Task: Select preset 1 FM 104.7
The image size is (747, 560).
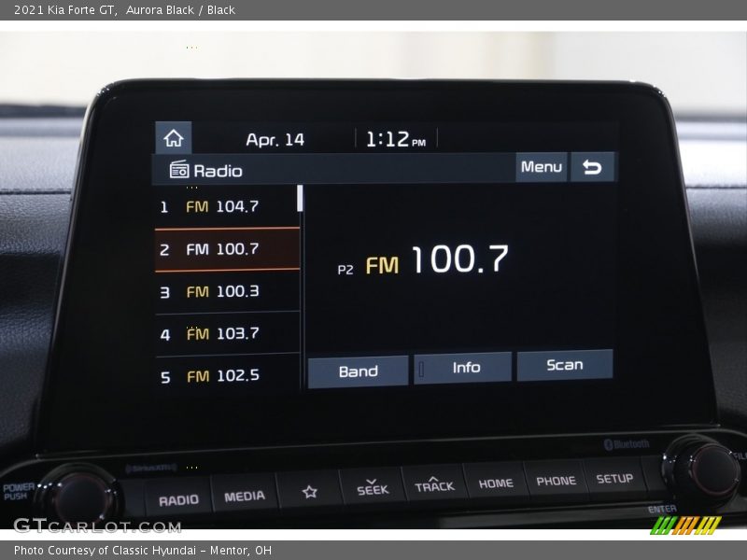Action: (227, 206)
